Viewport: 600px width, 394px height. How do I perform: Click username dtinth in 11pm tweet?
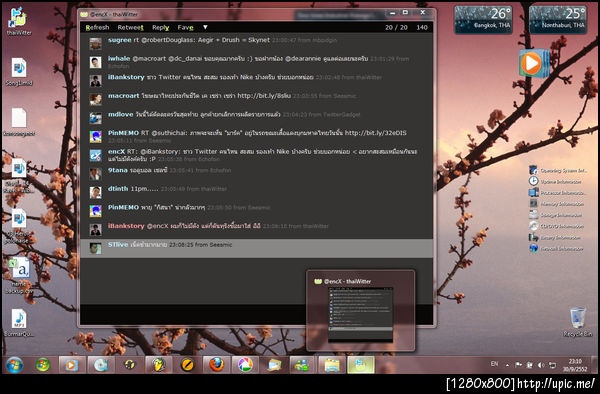point(118,189)
